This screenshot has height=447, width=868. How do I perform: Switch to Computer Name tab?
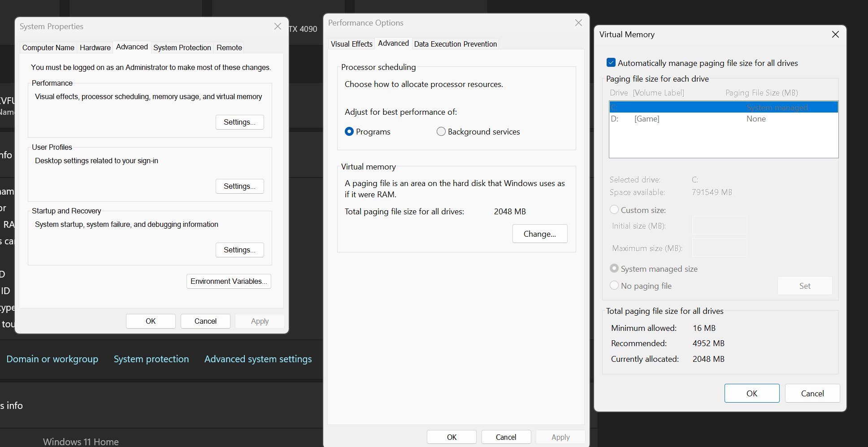(48, 48)
